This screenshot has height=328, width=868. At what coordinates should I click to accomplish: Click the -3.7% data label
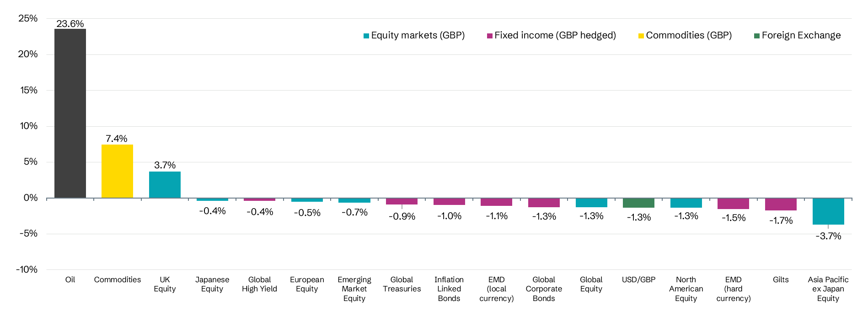(x=828, y=236)
